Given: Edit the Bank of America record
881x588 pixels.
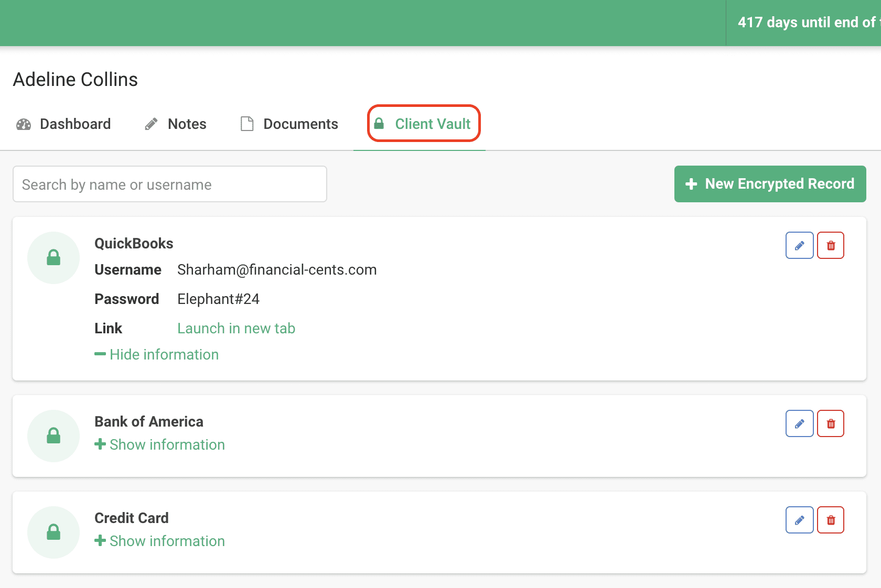Looking at the screenshot, I should [x=799, y=423].
